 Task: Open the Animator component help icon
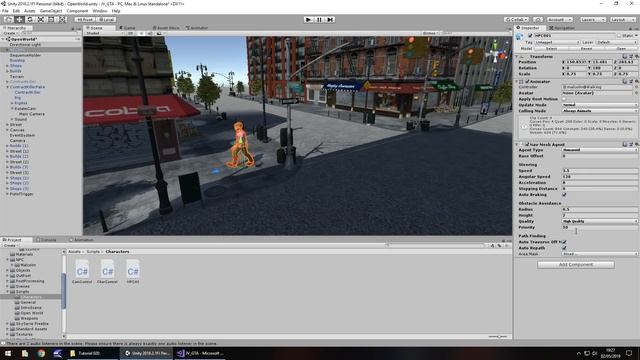(x=625, y=81)
